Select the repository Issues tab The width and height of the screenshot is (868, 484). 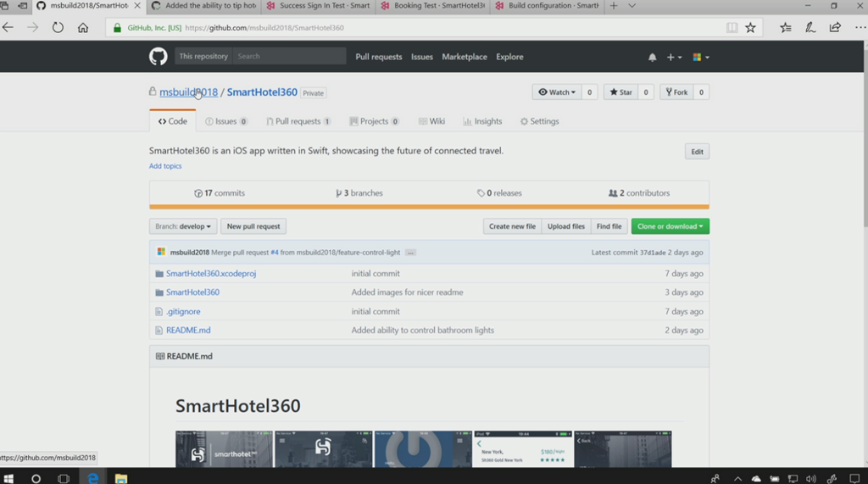pyautogui.click(x=225, y=121)
